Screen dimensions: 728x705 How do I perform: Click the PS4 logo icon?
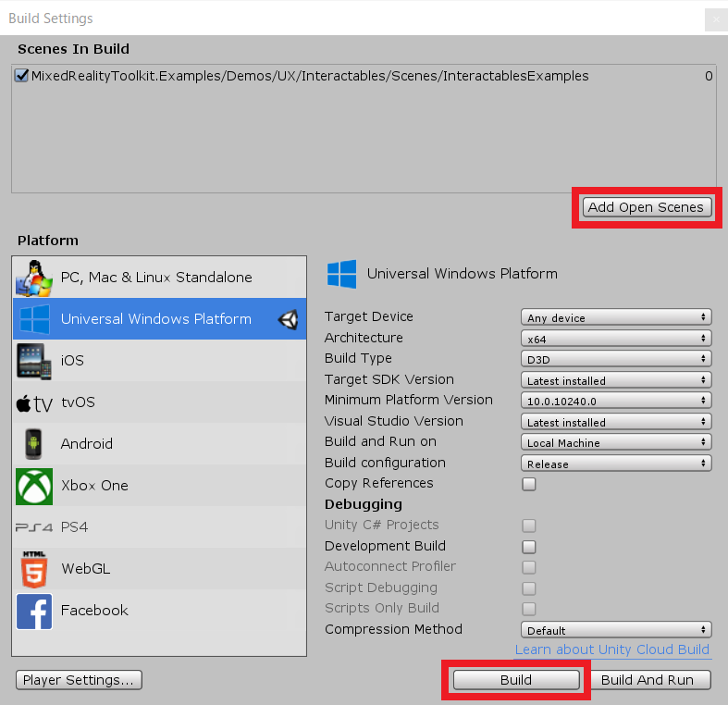point(34,527)
